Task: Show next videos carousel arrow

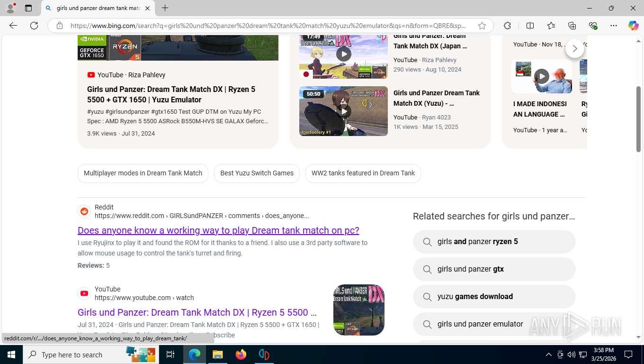Action: (575, 48)
